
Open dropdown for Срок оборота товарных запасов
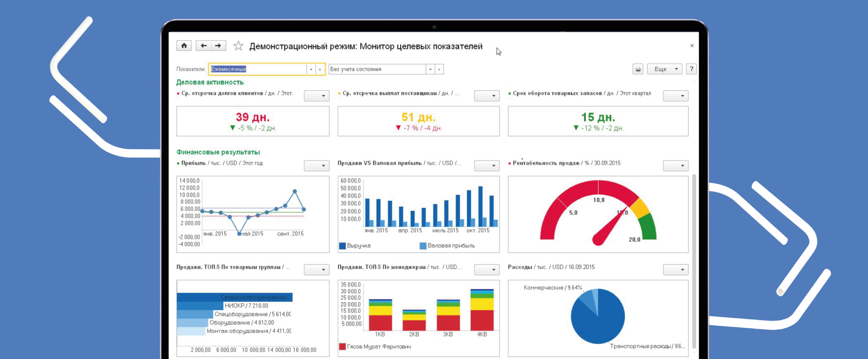[x=675, y=96]
